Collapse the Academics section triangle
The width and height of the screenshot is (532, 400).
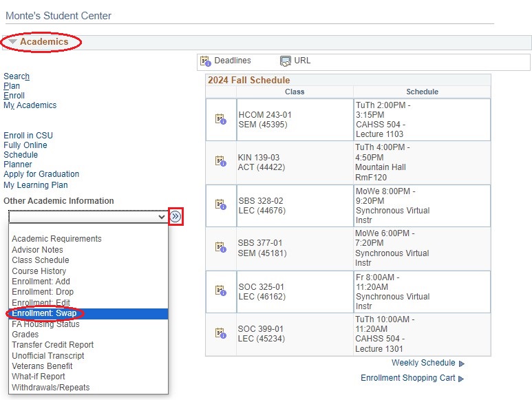[x=12, y=42]
